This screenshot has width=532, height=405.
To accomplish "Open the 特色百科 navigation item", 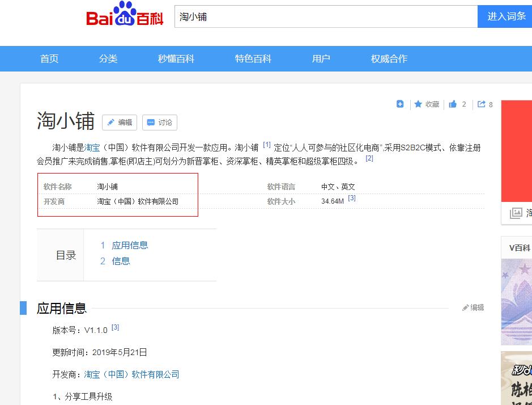I will (x=253, y=58).
